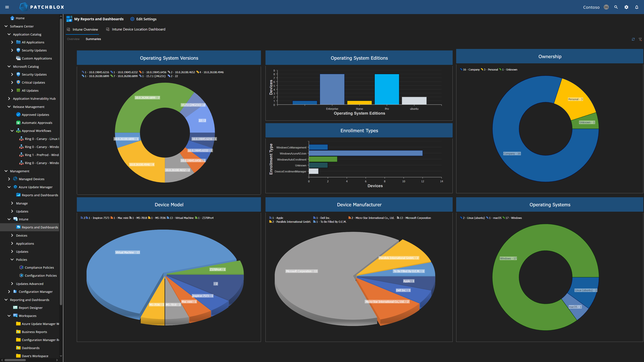Open Security Updates under Application Catalog

34,50
